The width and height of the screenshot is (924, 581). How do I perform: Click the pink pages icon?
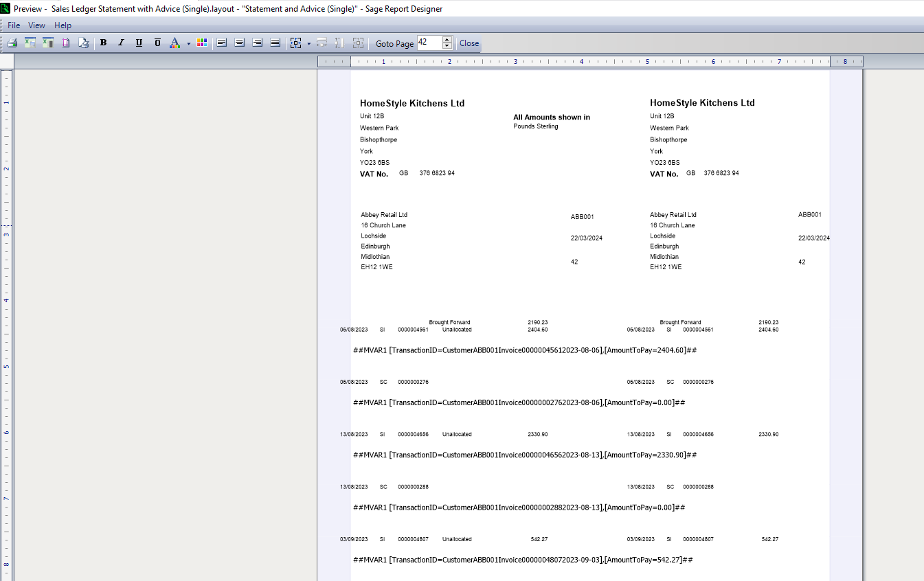pyautogui.click(x=65, y=43)
